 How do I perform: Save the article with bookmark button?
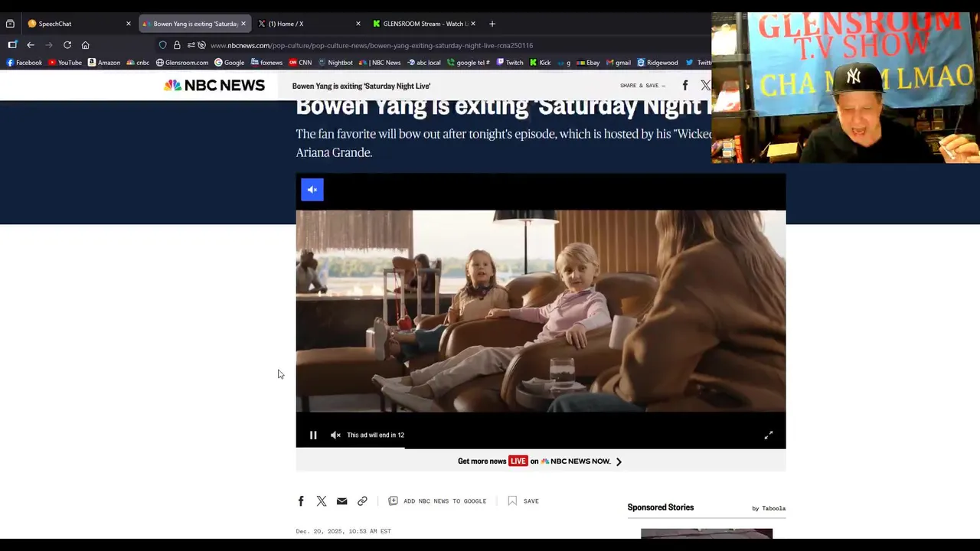(524, 501)
